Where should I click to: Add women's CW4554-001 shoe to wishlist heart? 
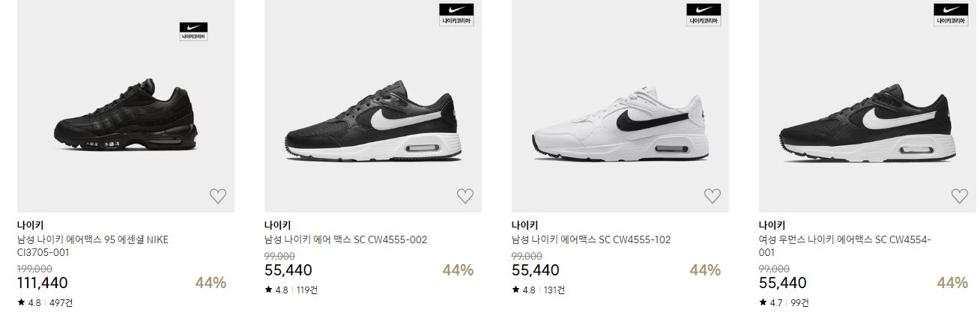pyautogui.click(x=959, y=196)
